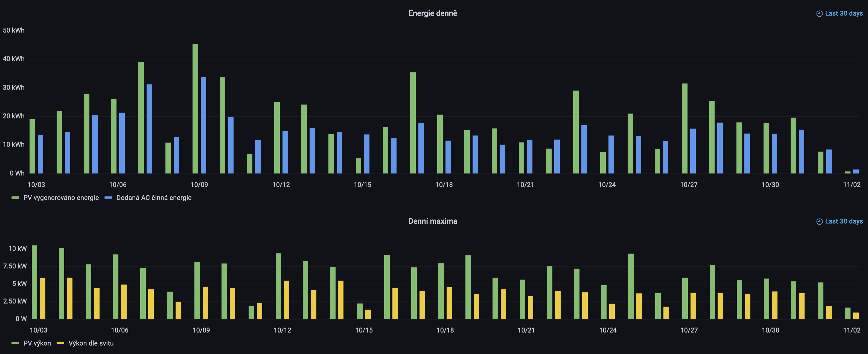868x354 pixels.
Task: Click clock icon in Denní maxima panel header
Action: pos(819,222)
